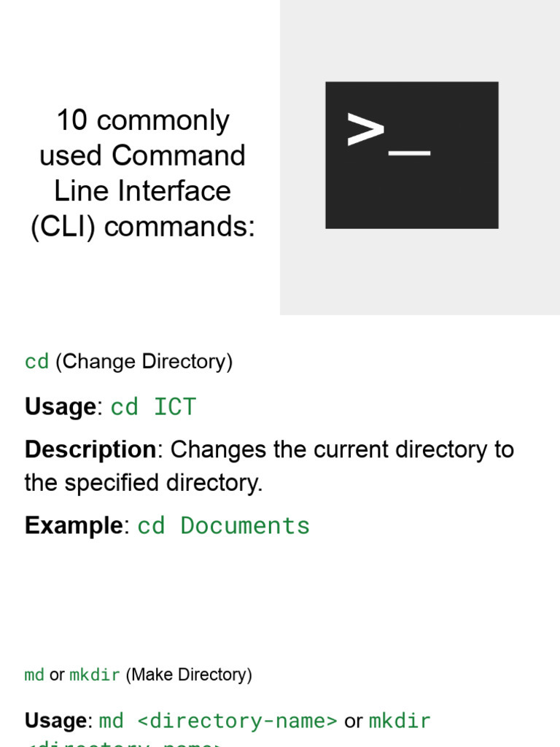This screenshot has width=560, height=747.
Task: Select the "cd ICT" code snippet
Action: (153, 407)
